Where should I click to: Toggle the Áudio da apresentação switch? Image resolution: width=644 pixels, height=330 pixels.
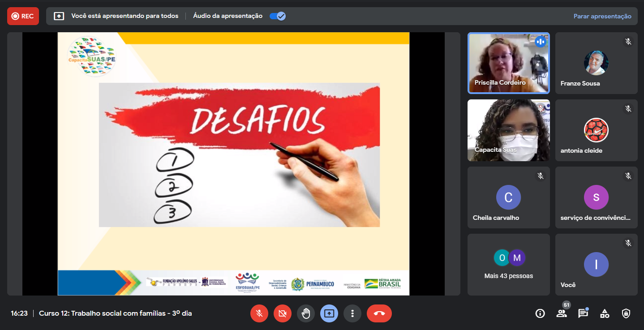pos(277,16)
